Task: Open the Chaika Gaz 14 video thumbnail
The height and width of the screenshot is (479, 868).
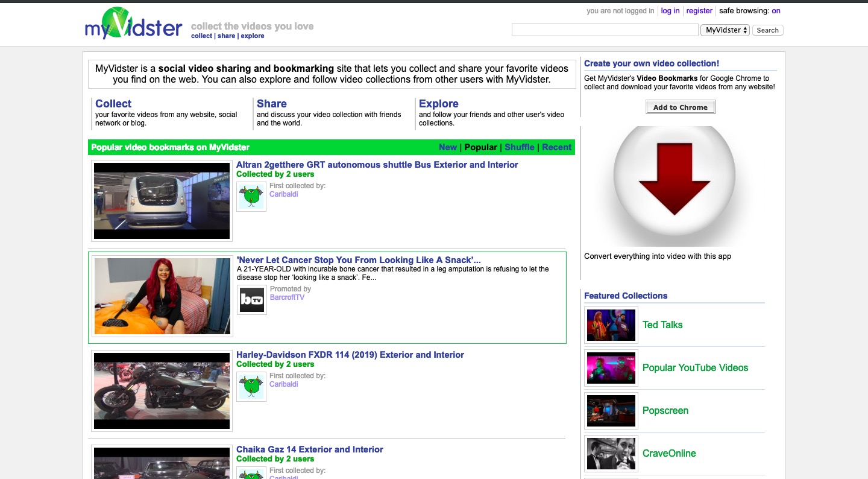Action: tap(162, 462)
